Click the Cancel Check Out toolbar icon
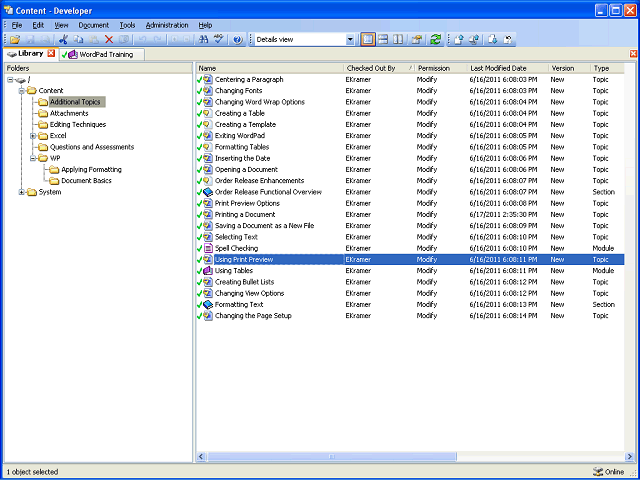The height and width of the screenshot is (480, 640). (508, 40)
